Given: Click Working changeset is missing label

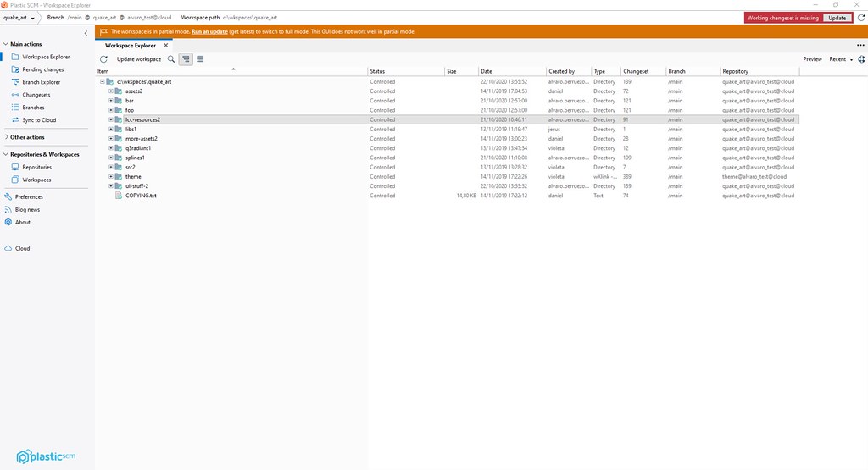Looking at the screenshot, I should coord(782,18).
